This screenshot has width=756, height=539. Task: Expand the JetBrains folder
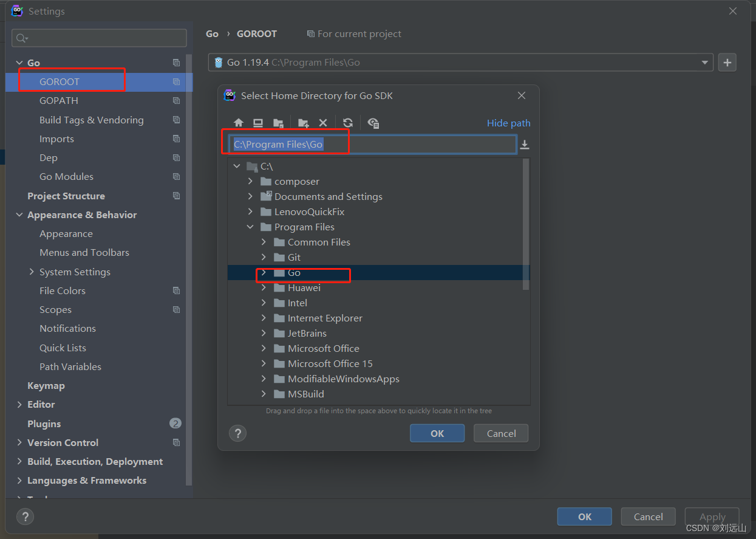(x=264, y=333)
